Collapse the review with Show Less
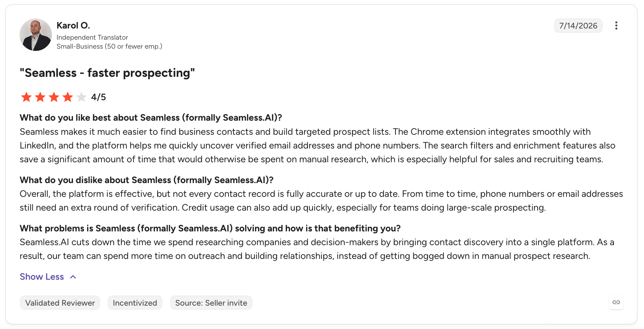Viewport: 644px width, 329px height. 42,277
